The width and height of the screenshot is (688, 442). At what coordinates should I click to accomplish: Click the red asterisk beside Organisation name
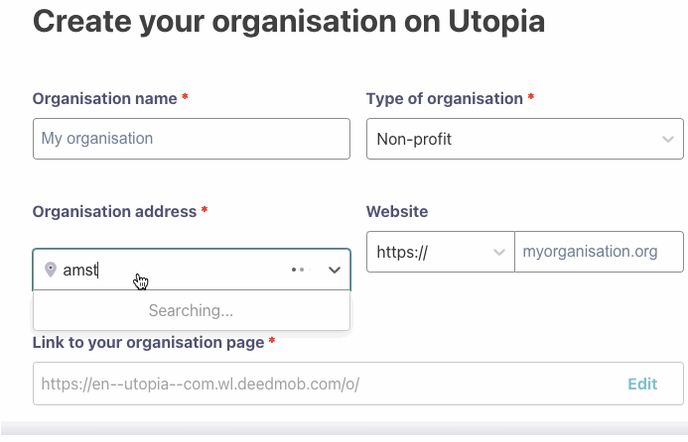pos(185,98)
